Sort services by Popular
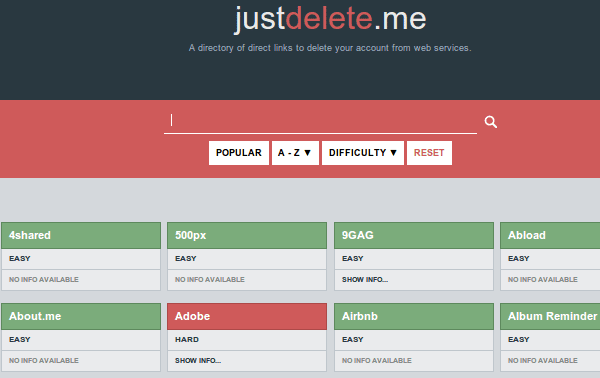600x378 pixels. [x=239, y=153]
